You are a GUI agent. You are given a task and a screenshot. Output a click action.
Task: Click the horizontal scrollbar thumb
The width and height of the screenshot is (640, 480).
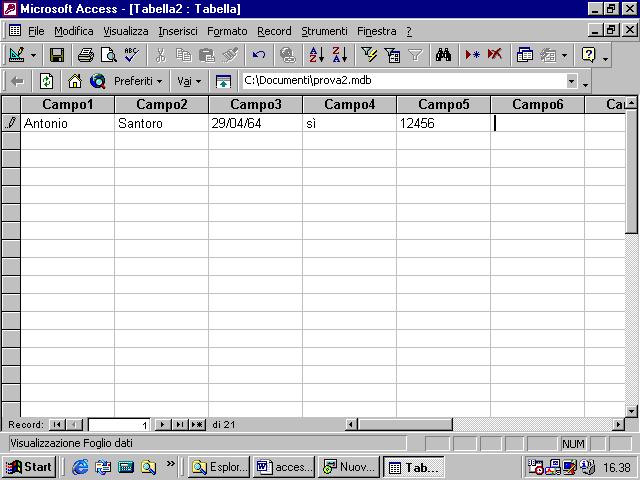click(405, 424)
